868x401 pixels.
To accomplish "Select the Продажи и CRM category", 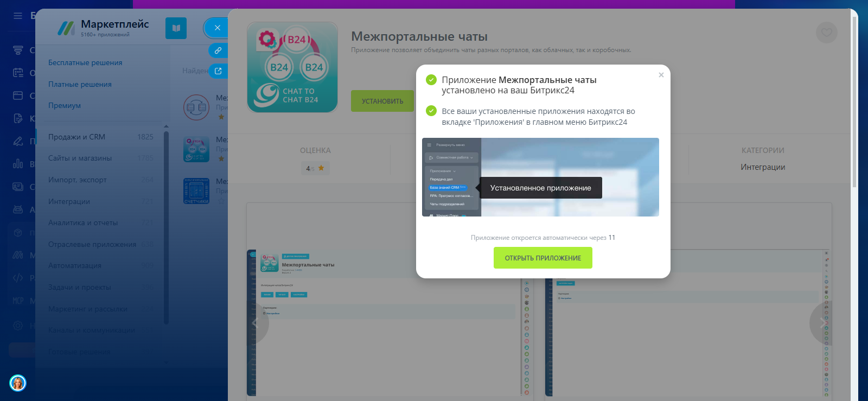I will point(76,137).
